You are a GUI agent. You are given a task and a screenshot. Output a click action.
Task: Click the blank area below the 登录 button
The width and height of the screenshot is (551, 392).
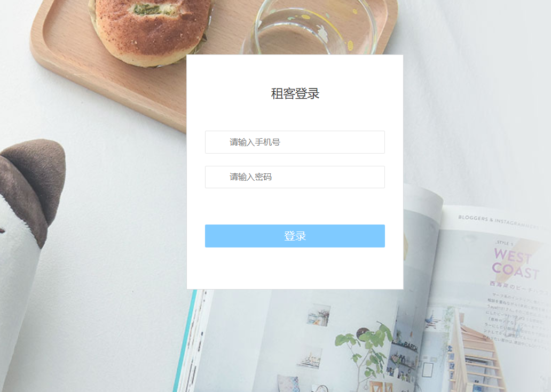[x=295, y=268]
